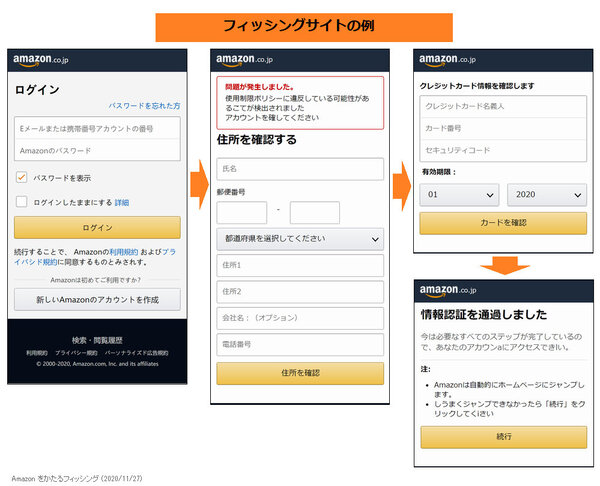Image resolution: width=600 pixels, height=486 pixels.
Task: Click the 住所を確認する heading
Action: tap(256, 139)
